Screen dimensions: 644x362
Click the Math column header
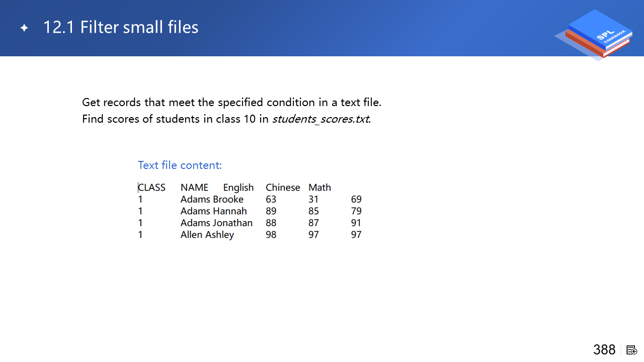[319, 188]
